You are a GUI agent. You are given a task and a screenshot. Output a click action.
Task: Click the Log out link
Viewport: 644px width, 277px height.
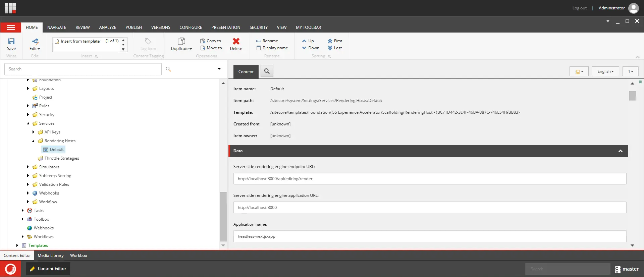[579, 8]
